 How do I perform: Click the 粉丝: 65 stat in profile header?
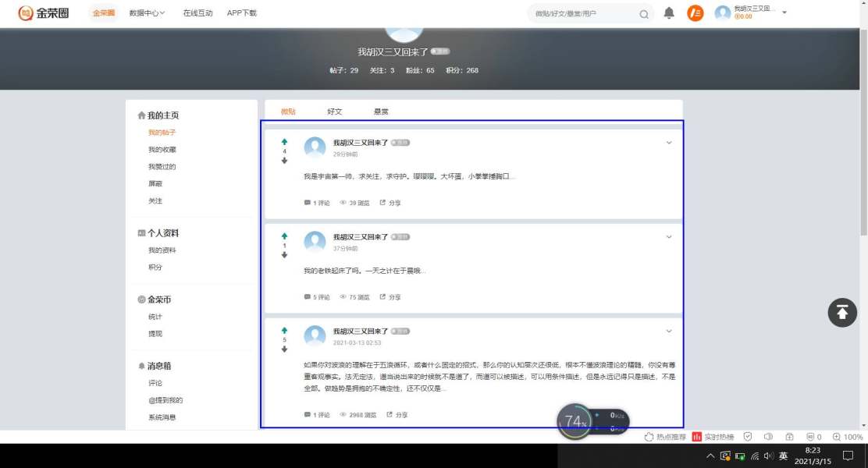click(x=420, y=70)
